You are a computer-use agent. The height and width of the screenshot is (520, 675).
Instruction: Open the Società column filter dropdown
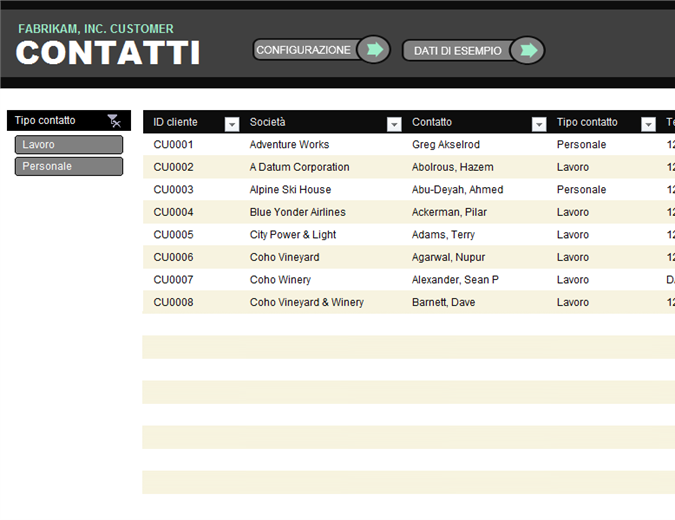point(394,124)
